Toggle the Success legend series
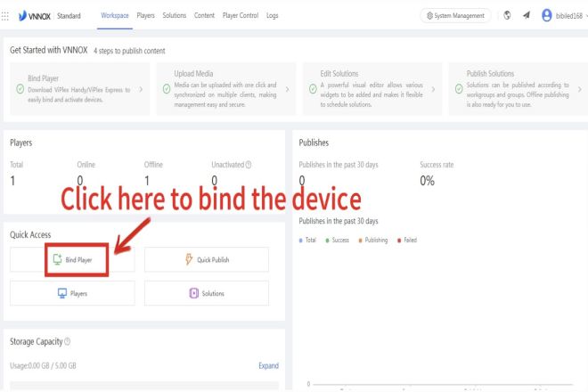This screenshot has height=392, width=588. pos(337,240)
